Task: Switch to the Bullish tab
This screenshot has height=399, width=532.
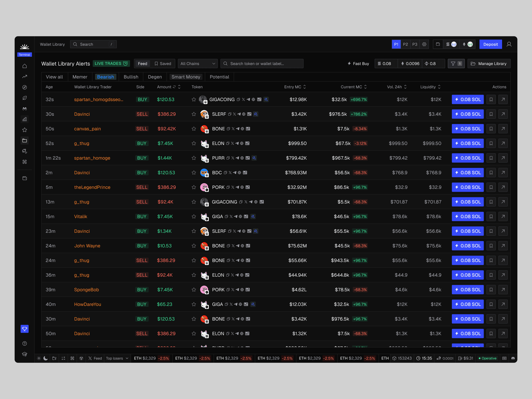Action: point(131,77)
